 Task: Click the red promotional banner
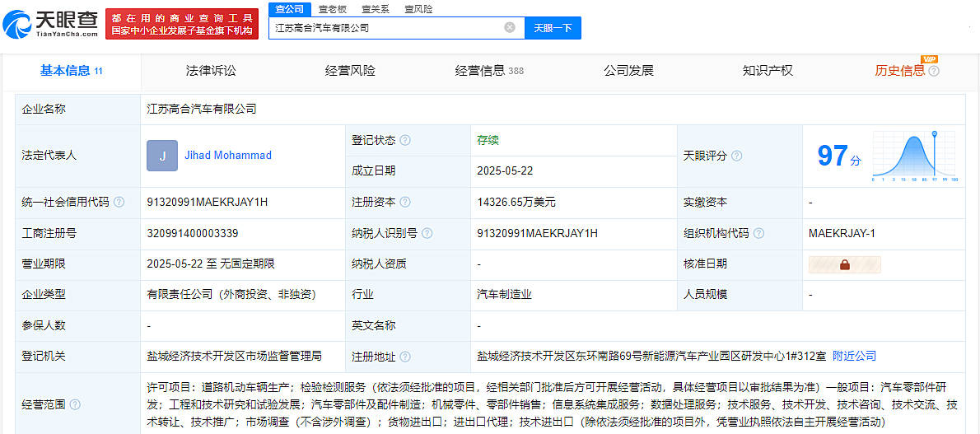(x=182, y=25)
